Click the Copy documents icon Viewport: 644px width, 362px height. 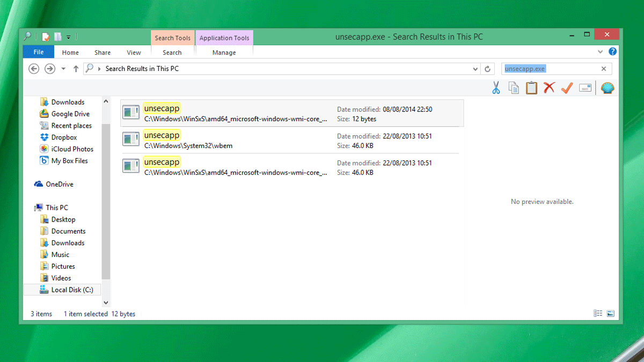click(514, 88)
